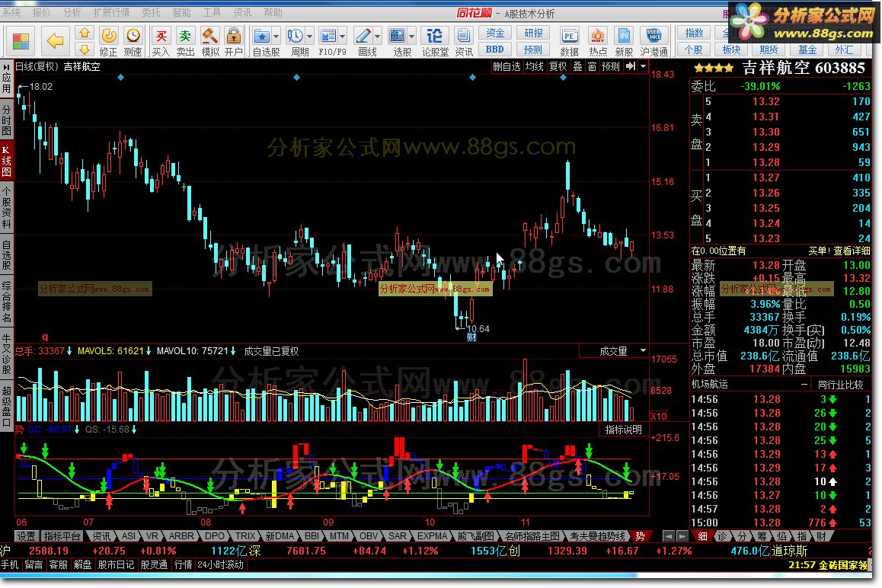Toggle the 个股 individual stock view button

pos(694,50)
